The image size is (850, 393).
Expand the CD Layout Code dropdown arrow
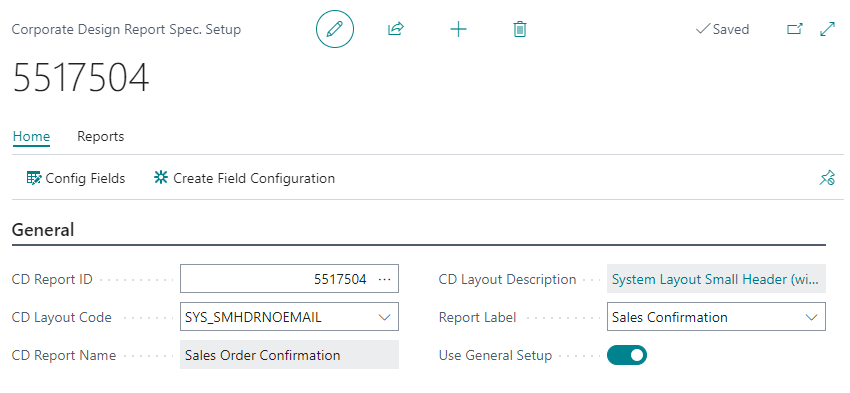(x=384, y=317)
